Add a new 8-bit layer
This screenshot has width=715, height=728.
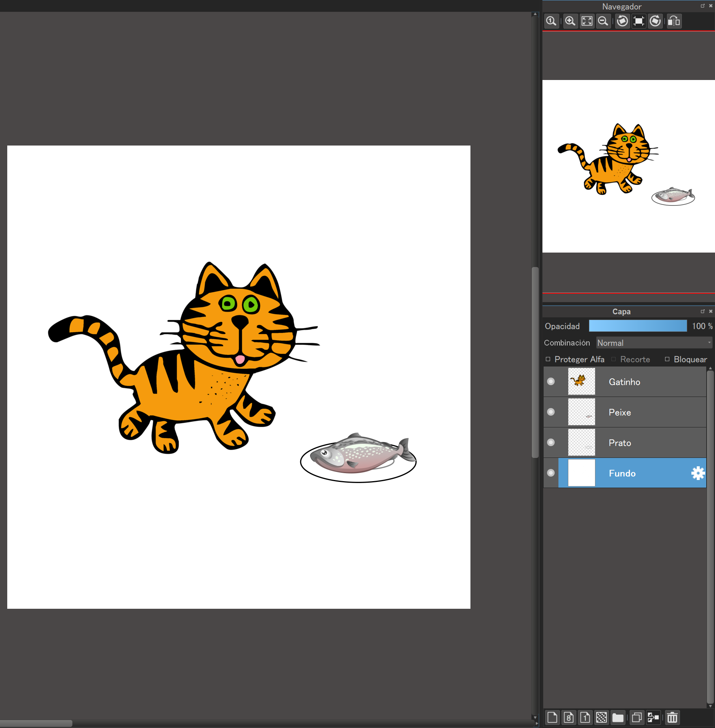coord(569,718)
